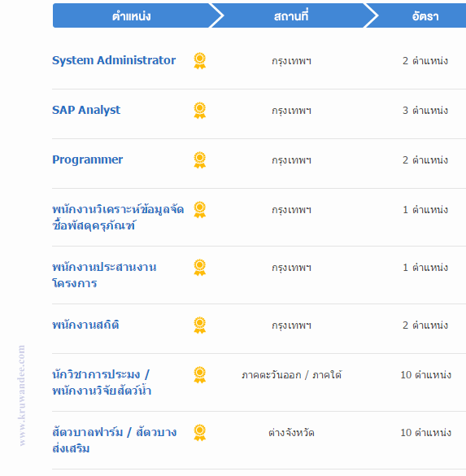Open the Programmer job link
466x476 pixels.
pyautogui.click(x=87, y=160)
